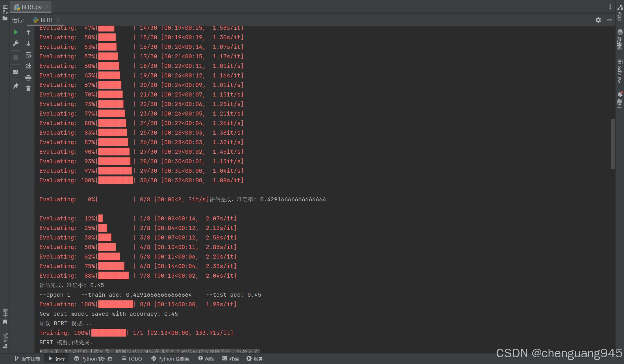Click the up arrow in console toolbar
Screen dimensions: 624x364
(28, 32)
